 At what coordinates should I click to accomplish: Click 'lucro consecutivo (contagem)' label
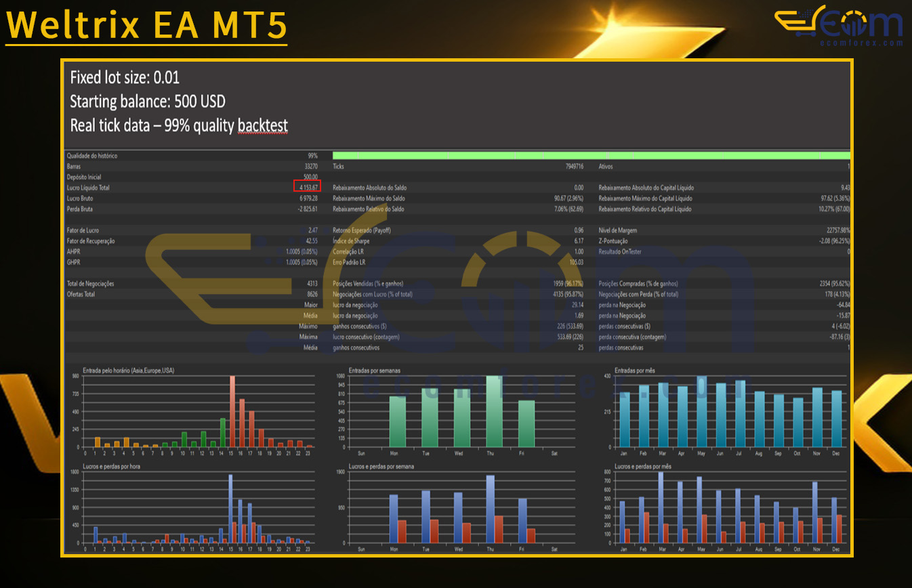(x=366, y=337)
